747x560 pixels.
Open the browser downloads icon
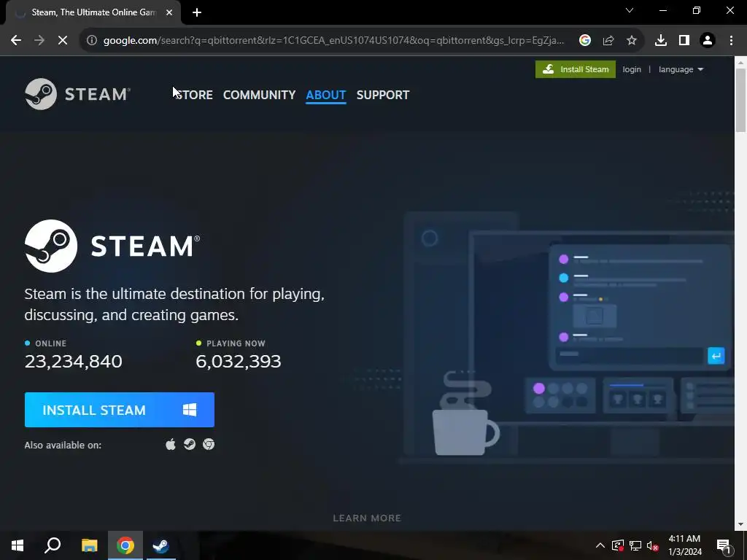point(661,41)
